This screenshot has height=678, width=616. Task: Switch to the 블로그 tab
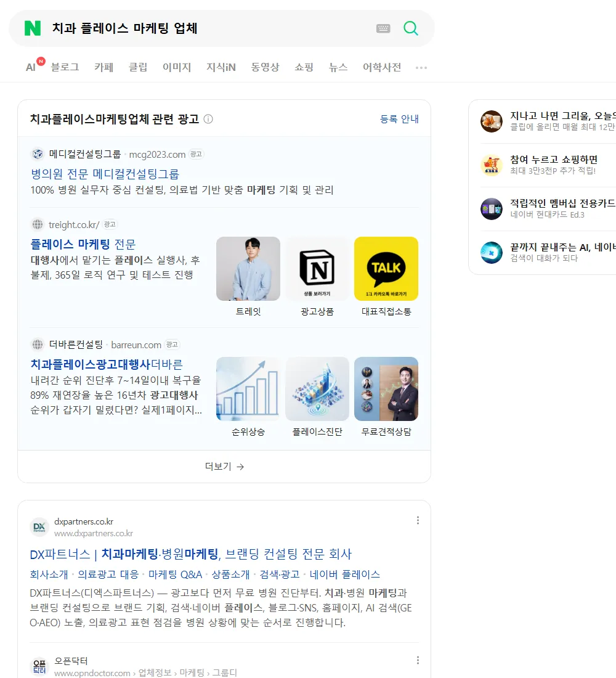tap(65, 67)
